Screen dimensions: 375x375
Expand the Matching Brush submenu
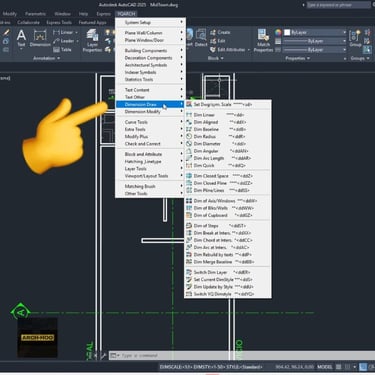coord(150,186)
